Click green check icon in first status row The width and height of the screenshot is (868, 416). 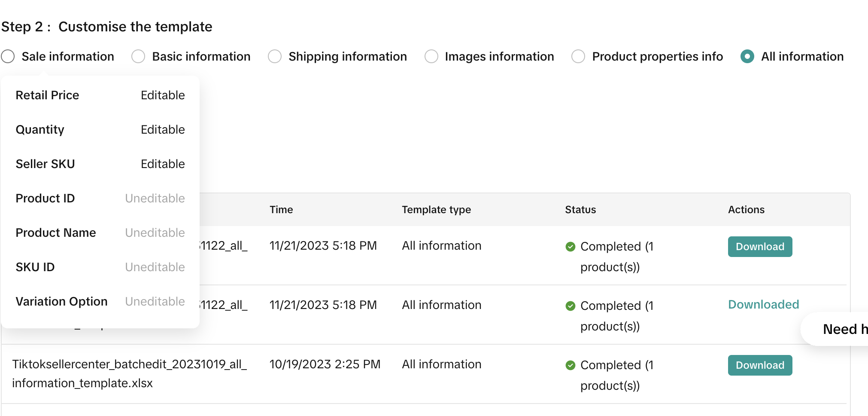pos(571,247)
